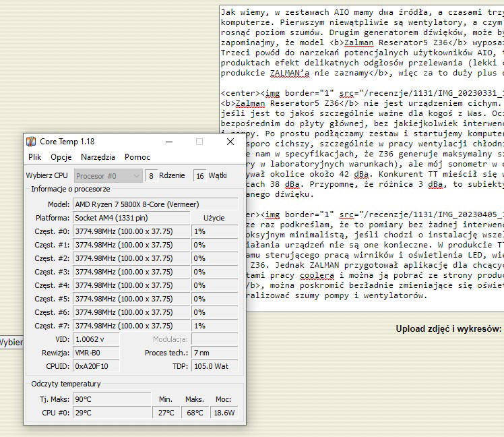The image size is (504, 437).
Task: Click the CPU #0 current temperature 29°C
Action: (112, 413)
